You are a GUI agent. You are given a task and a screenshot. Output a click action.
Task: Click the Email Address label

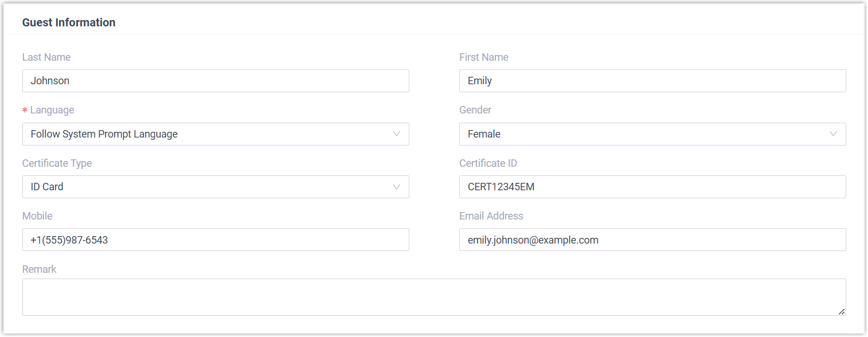(x=491, y=216)
